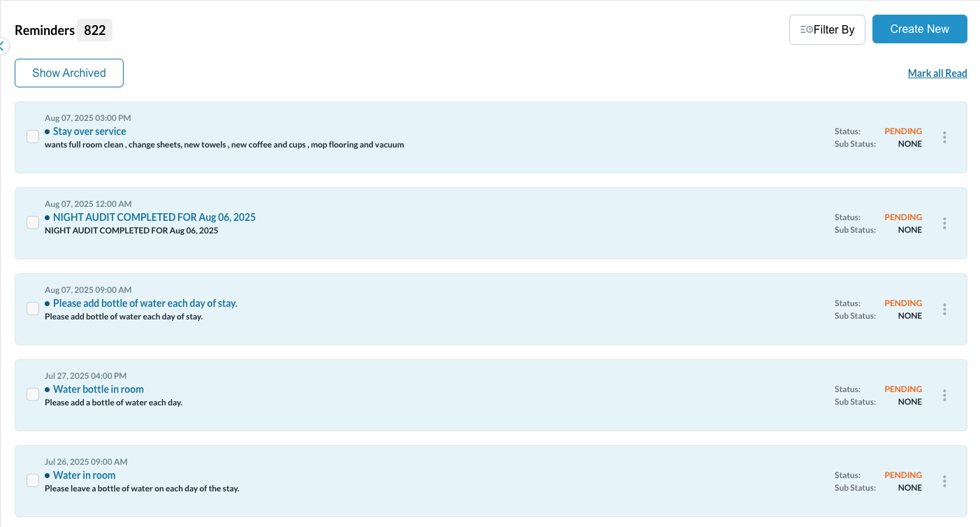Screen dimensions: 980x527
Task: Click blue dot next to Water bottle in room
Action: click(47, 389)
